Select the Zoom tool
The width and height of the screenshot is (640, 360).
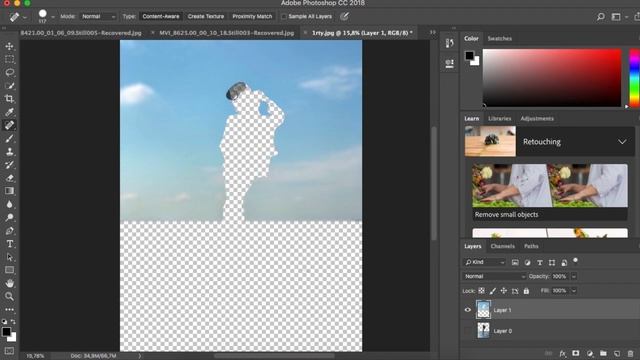9,296
